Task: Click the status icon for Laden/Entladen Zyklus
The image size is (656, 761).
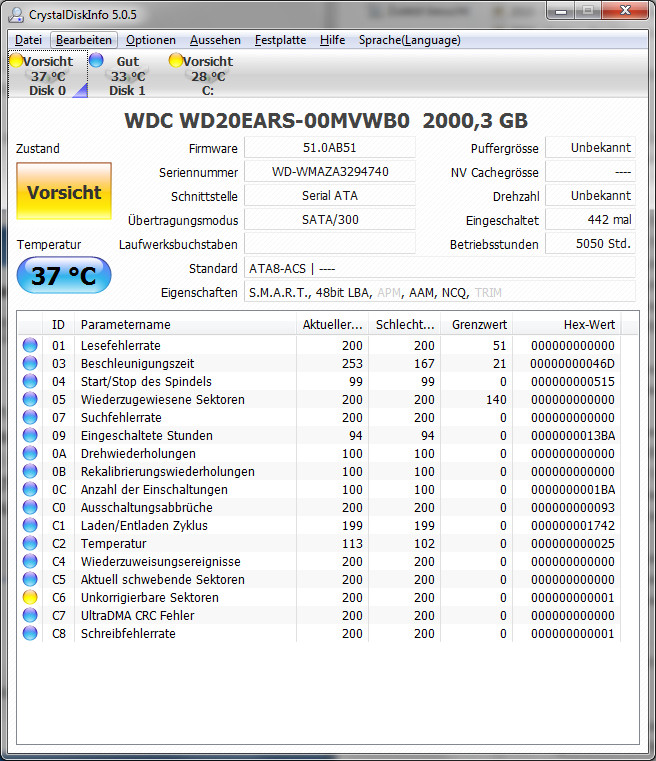Action: pyautogui.click(x=30, y=525)
